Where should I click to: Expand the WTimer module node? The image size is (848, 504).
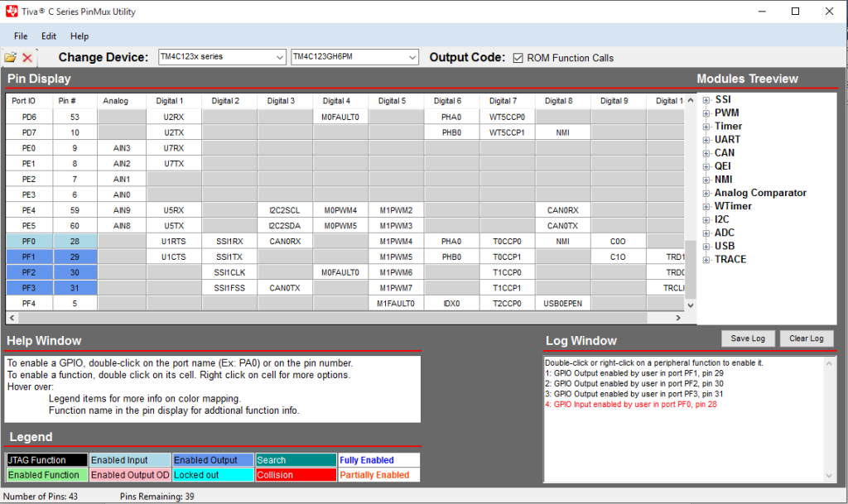click(706, 206)
